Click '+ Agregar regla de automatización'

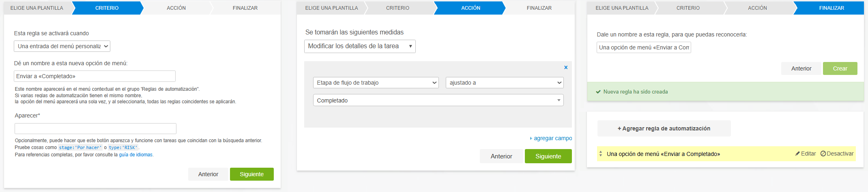tap(664, 128)
